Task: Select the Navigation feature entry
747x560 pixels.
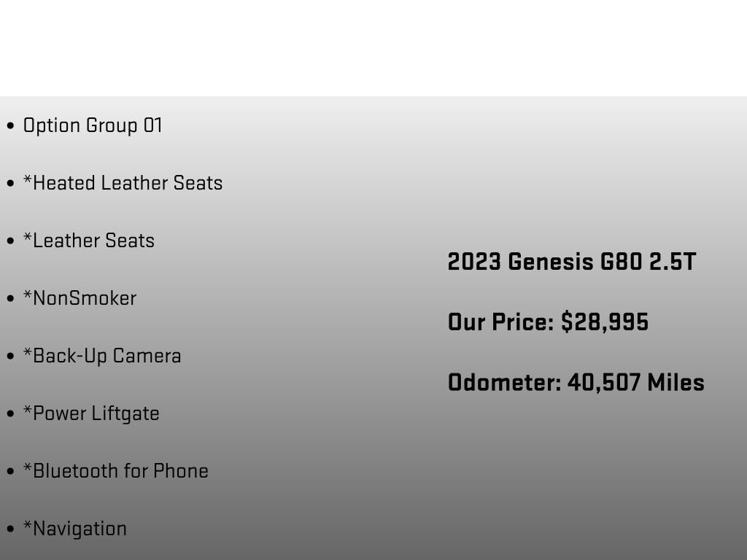Action: pyautogui.click(x=75, y=529)
